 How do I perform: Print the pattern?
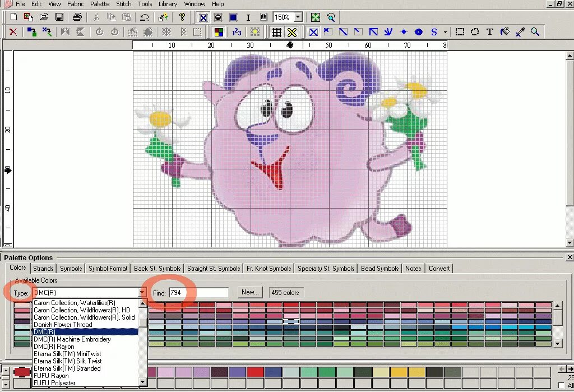coord(77,17)
